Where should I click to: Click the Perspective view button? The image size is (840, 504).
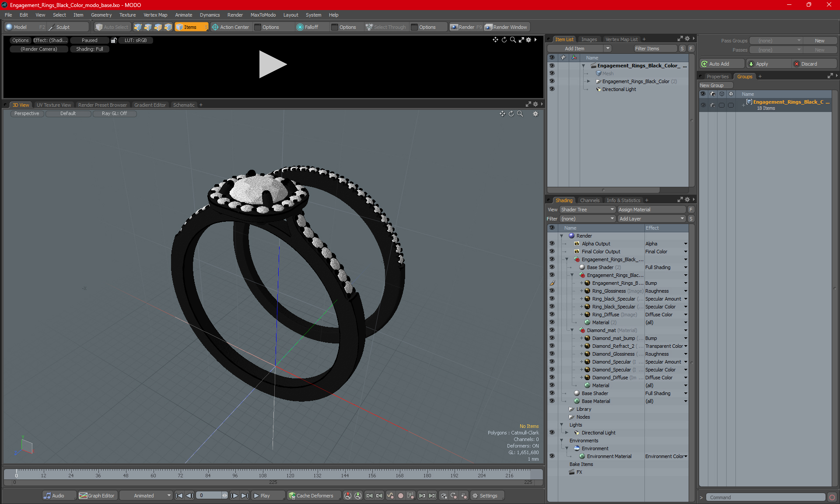pyautogui.click(x=27, y=113)
